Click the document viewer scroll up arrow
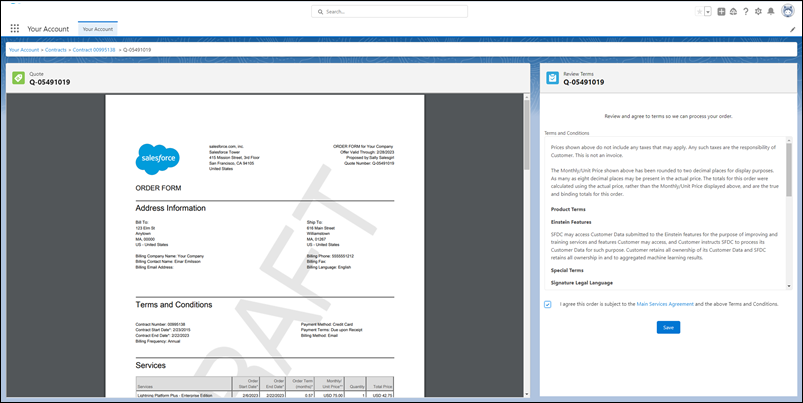This screenshot has width=803, height=403. [526, 97]
